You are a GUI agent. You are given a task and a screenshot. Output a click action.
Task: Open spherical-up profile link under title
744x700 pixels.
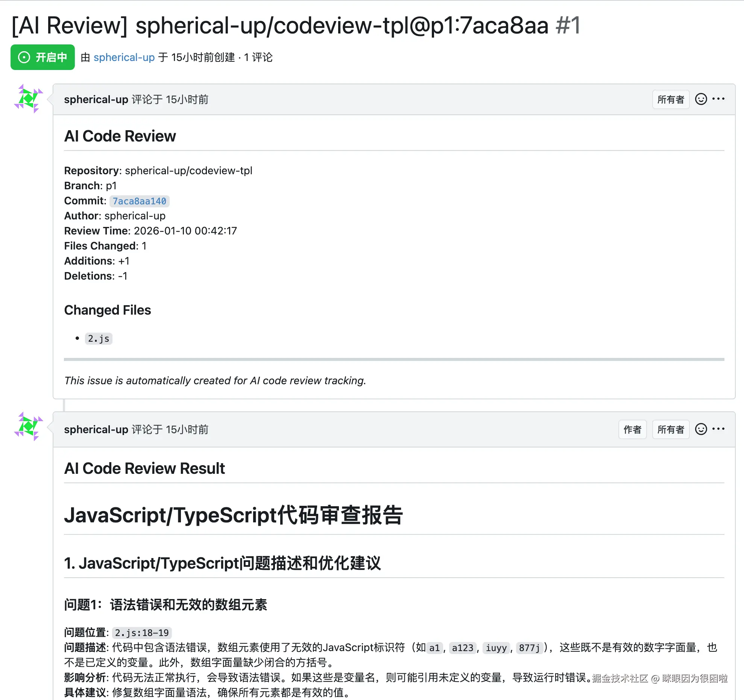pos(124,57)
